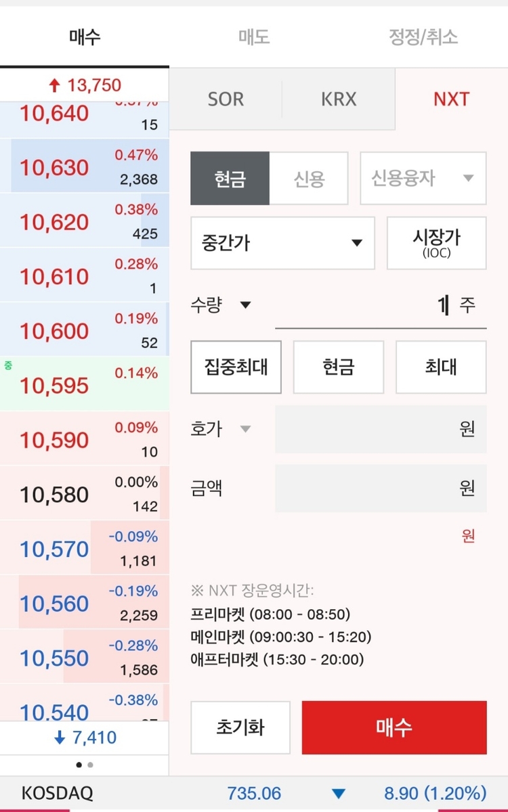Select the 10,595 mid price row
508x812 pixels.
point(84,384)
